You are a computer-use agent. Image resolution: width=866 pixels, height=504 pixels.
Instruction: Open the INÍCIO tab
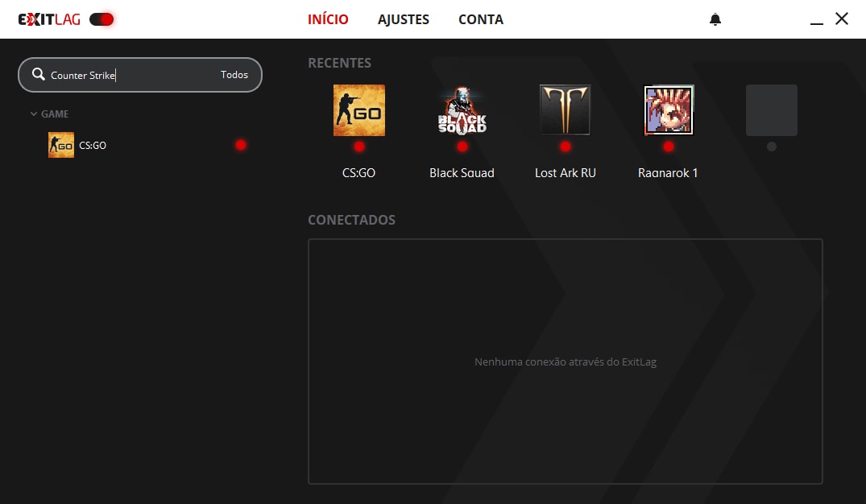pyautogui.click(x=328, y=19)
